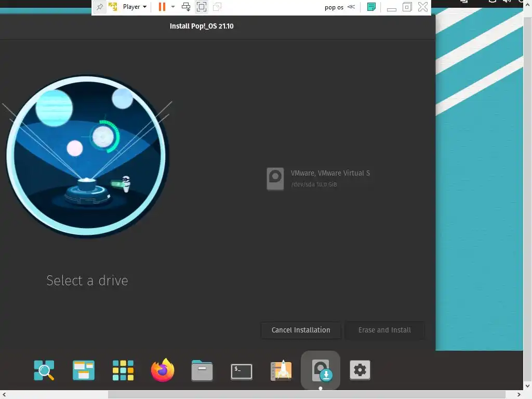This screenshot has width=532, height=399.
Task: Click the Unity mode icon
Action: click(217, 7)
